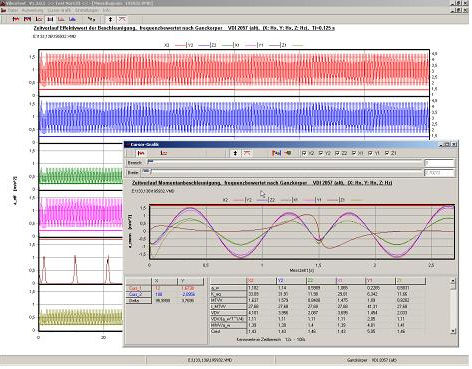Click the application icon in the menu bar
472x369 pixels.
[x=4, y=10]
